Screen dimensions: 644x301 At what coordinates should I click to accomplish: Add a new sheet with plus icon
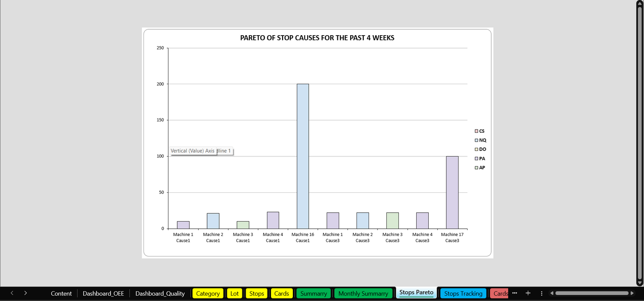[528, 293]
